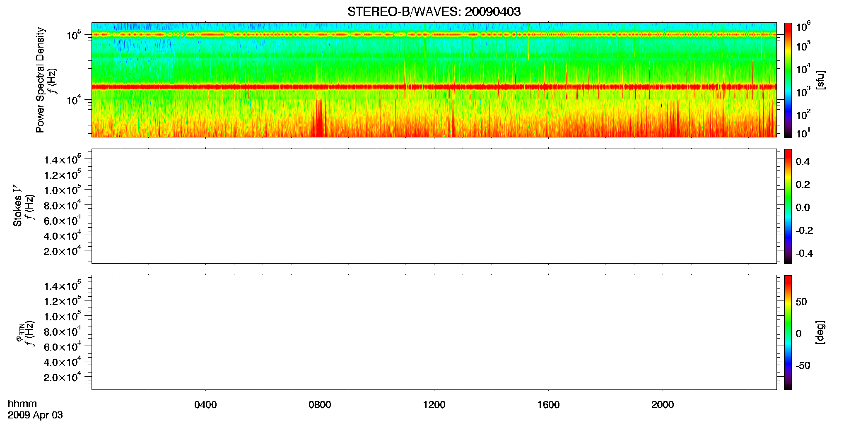
Task: Click the degree color bar for phi RTN
Action: coord(788,332)
